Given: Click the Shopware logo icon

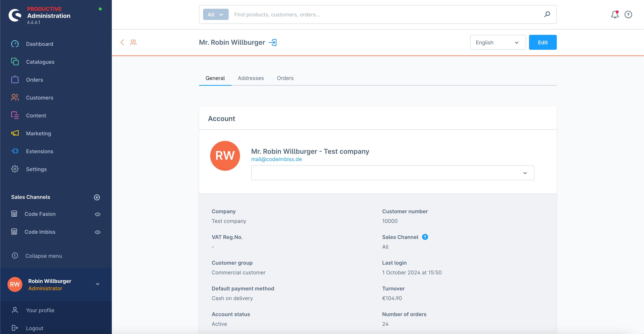Looking at the screenshot, I should tap(15, 15).
